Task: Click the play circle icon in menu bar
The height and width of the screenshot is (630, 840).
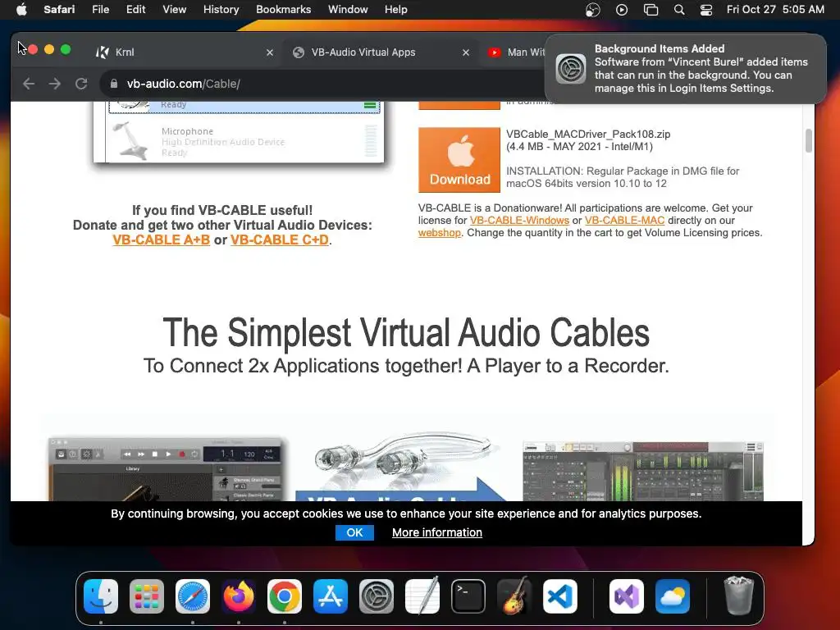Action: (x=622, y=10)
